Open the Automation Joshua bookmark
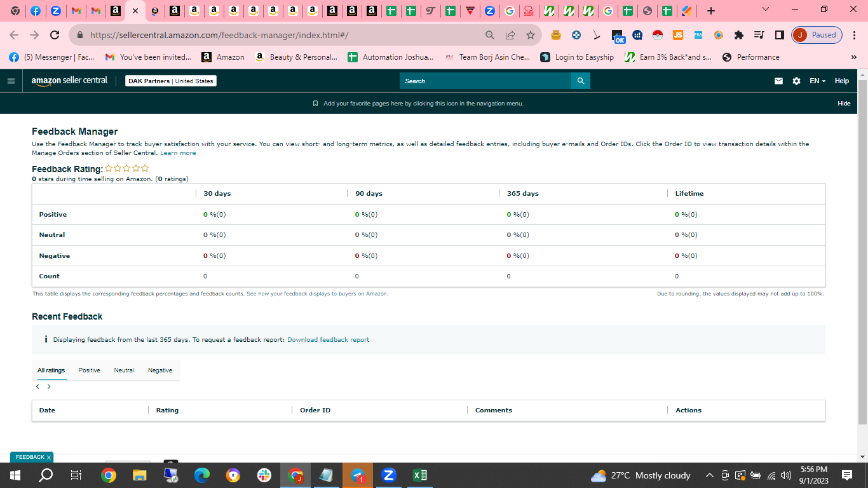 coord(391,57)
